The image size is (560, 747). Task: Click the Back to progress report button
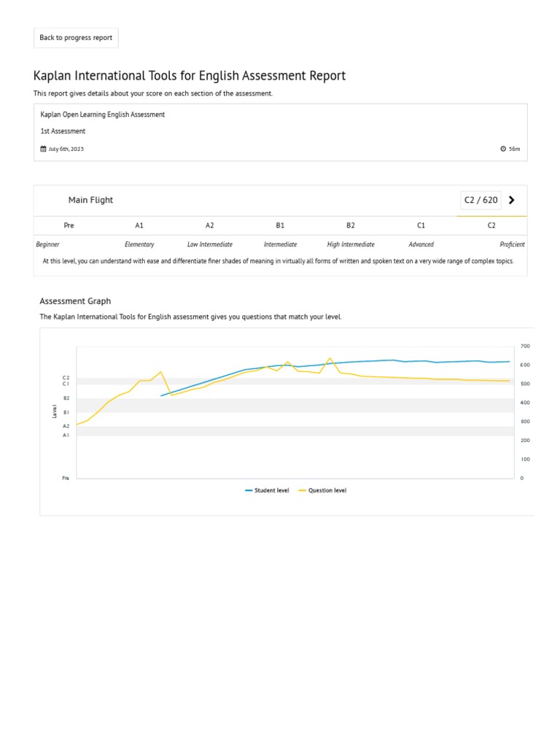(x=76, y=38)
